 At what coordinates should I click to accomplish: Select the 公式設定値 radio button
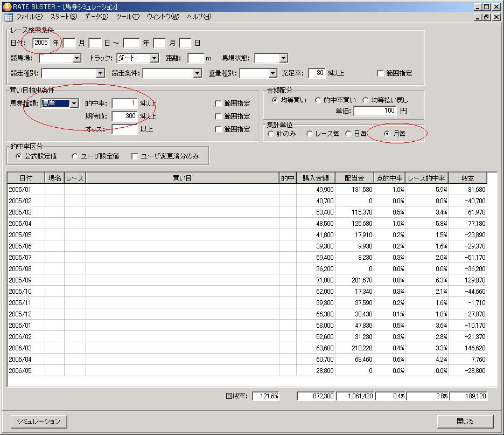click(19, 156)
